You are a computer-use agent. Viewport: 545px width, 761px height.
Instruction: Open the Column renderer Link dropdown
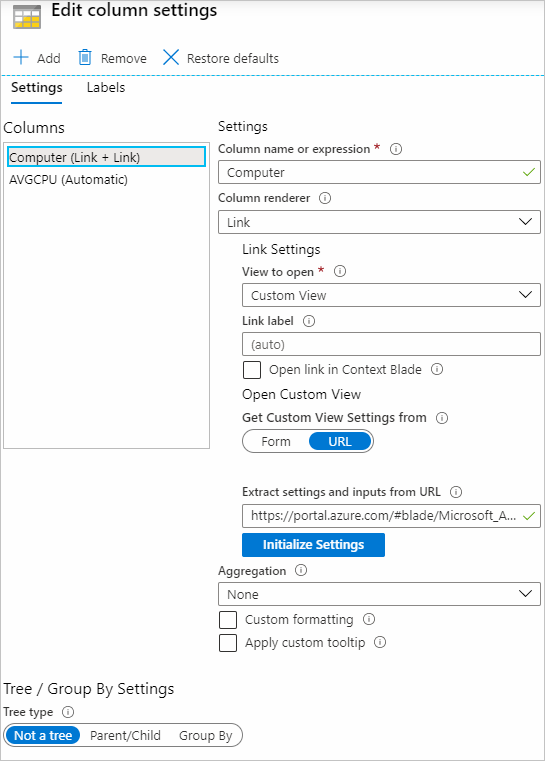(379, 222)
